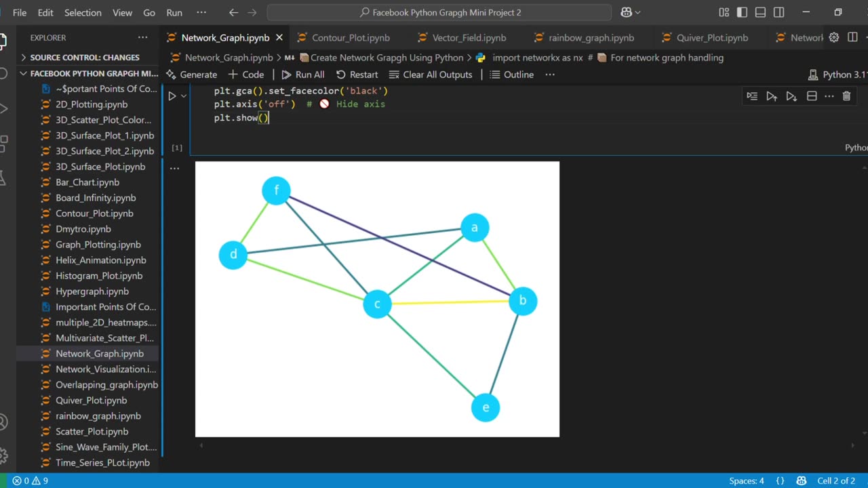Click the network graph output image
Image resolution: width=868 pixels, height=488 pixels.
377,299
